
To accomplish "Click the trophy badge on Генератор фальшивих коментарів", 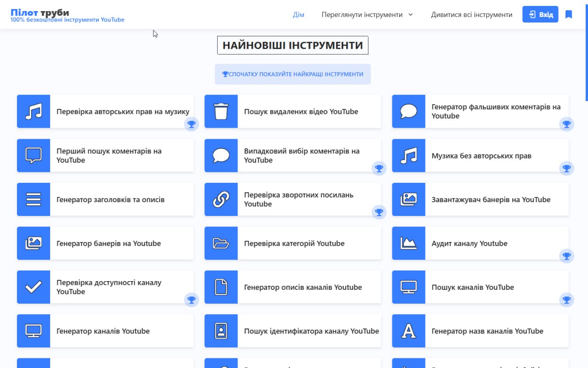I will 566,124.
